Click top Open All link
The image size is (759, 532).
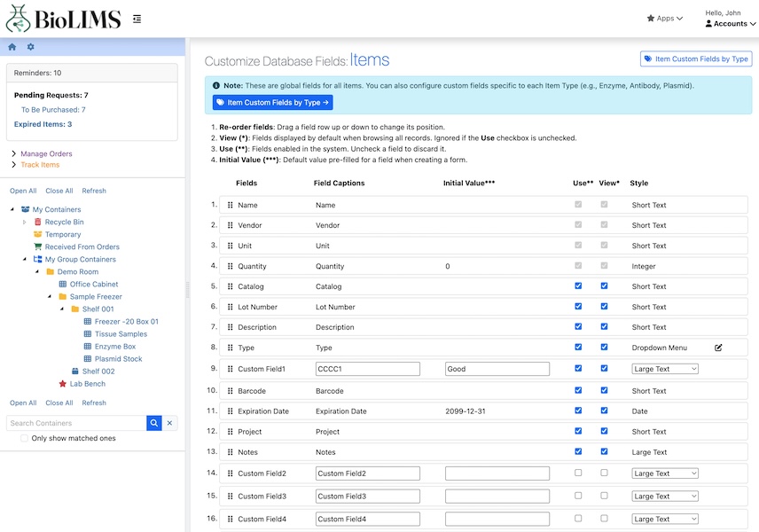pos(23,191)
